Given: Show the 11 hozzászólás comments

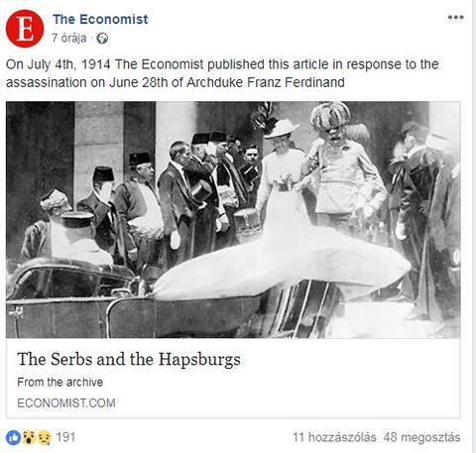Looking at the screenshot, I should point(334,437).
